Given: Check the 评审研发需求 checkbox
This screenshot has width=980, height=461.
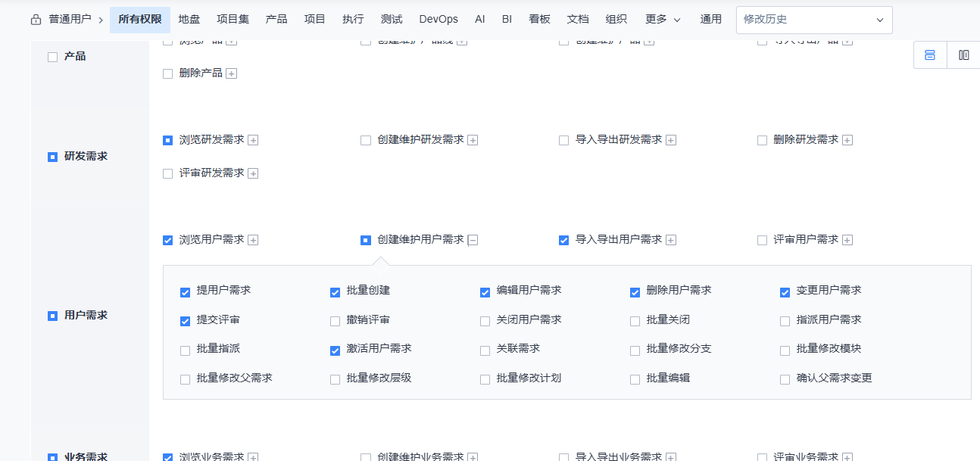Looking at the screenshot, I should (168, 173).
